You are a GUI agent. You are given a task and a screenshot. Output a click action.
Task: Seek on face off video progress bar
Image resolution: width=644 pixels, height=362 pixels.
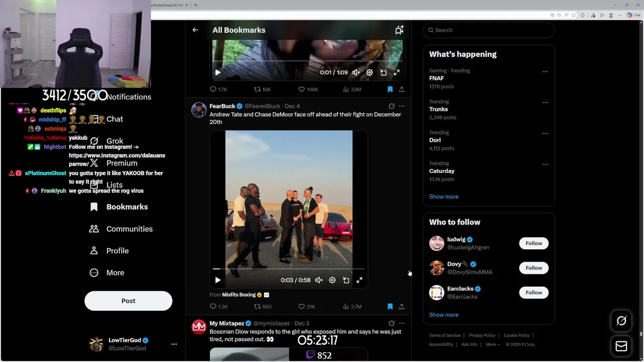coord(289,269)
